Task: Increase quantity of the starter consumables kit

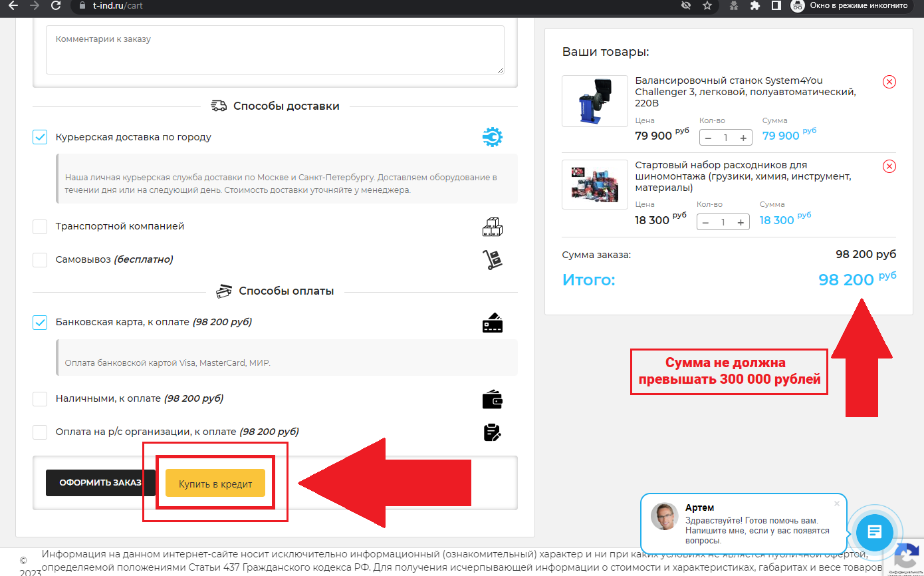Action: pos(741,223)
